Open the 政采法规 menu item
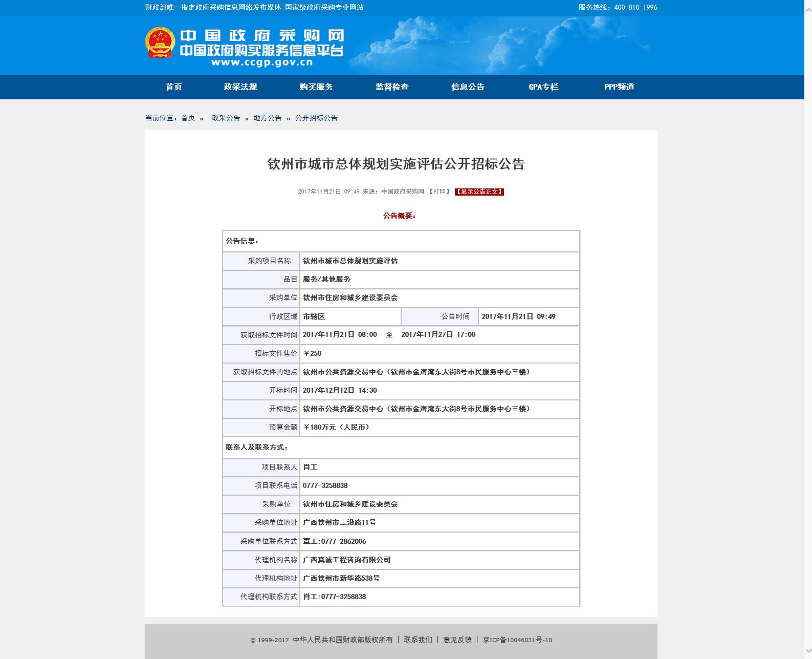The width and height of the screenshot is (812, 659). click(x=240, y=87)
